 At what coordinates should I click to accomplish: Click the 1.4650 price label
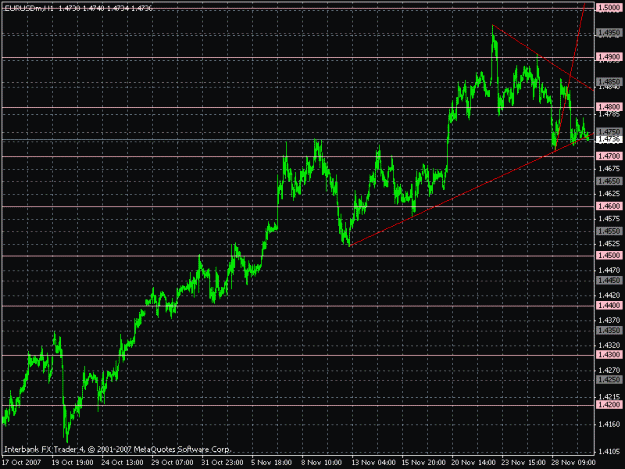pyautogui.click(x=609, y=181)
